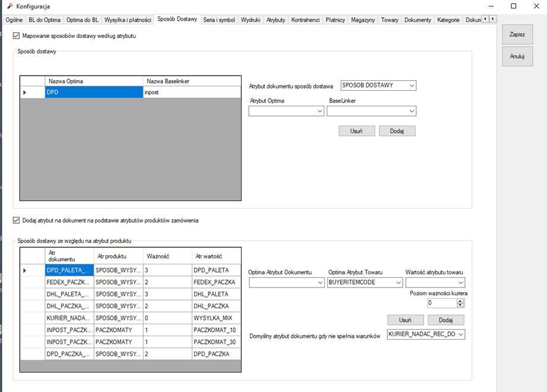Viewport: 547px width, 392px height.
Task: Click the Ważność column header
Action: [167, 257]
